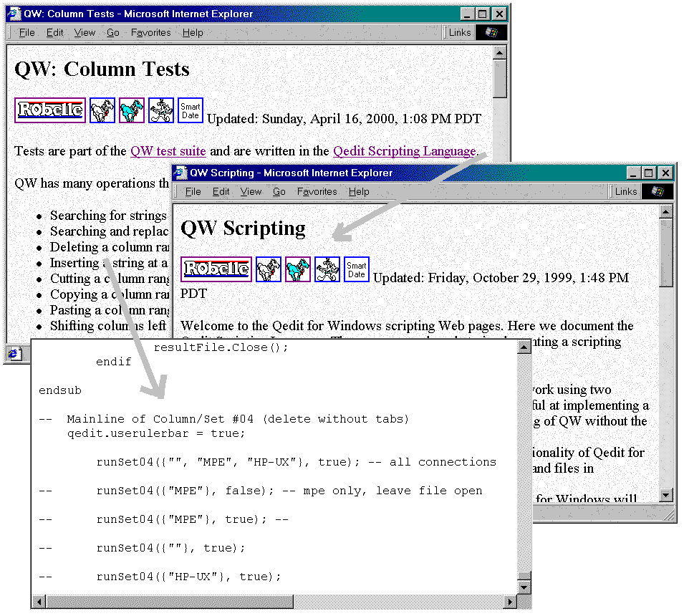Open File menu in QW Scripting window
The image size is (684, 616).
(x=193, y=191)
